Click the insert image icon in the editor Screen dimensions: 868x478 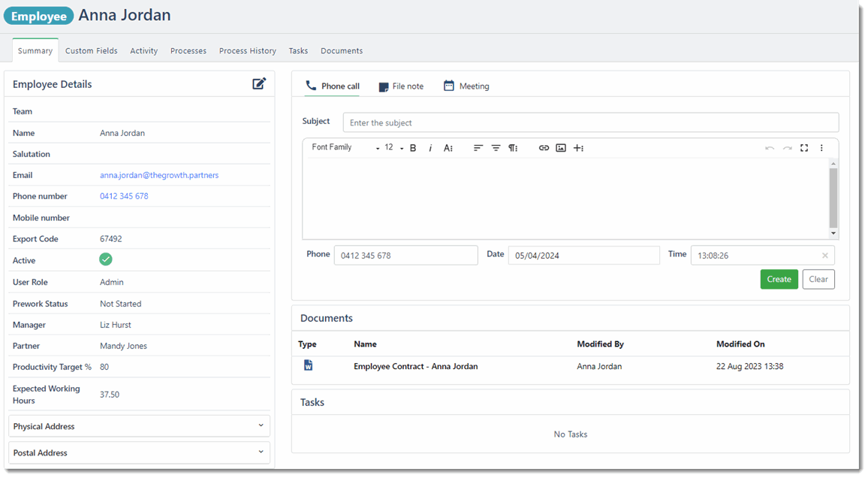[561, 147]
